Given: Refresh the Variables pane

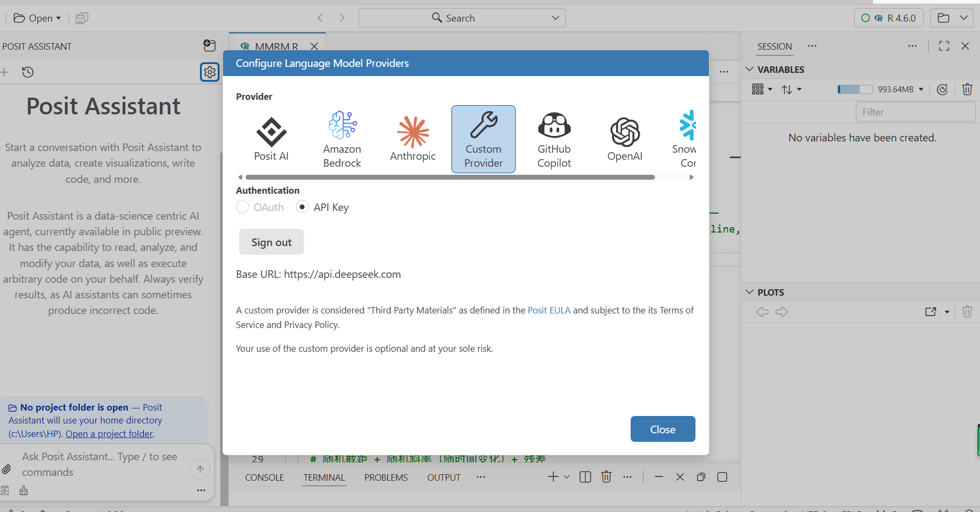Looking at the screenshot, I should (x=942, y=90).
